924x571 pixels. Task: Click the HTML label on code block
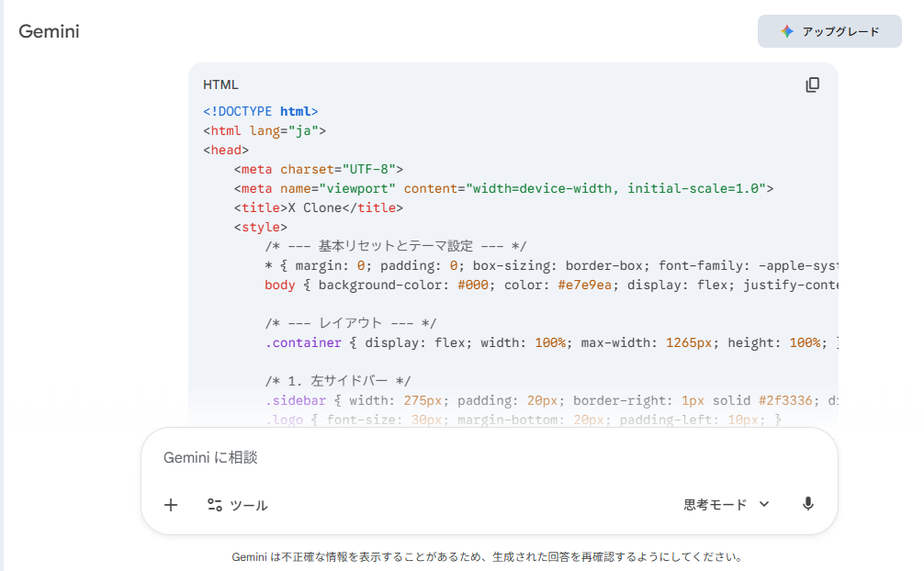click(220, 84)
